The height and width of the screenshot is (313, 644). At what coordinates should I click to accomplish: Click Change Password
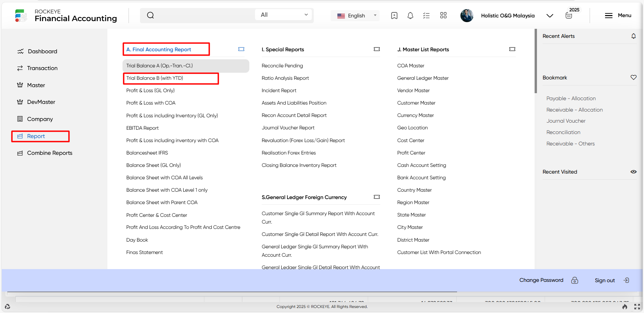tap(541, 280)
